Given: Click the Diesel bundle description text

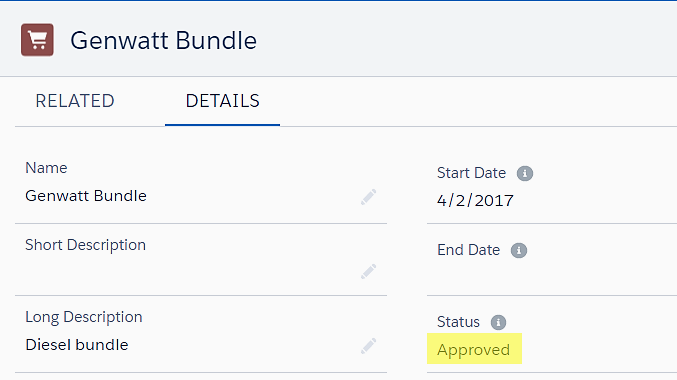Looking at the screenshot, I should [x=77, y=345].
